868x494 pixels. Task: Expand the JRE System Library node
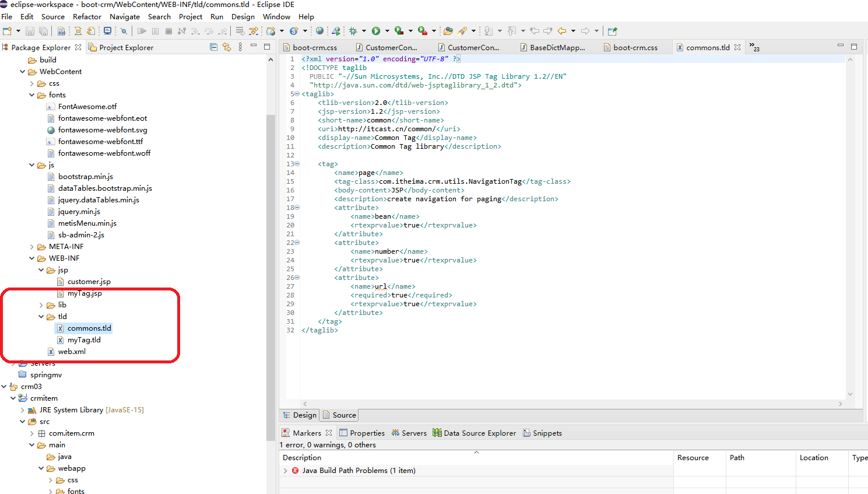22,410
